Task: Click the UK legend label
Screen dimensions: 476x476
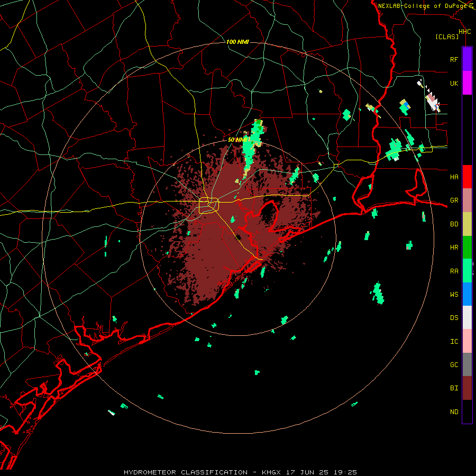Action: point(454,83)
